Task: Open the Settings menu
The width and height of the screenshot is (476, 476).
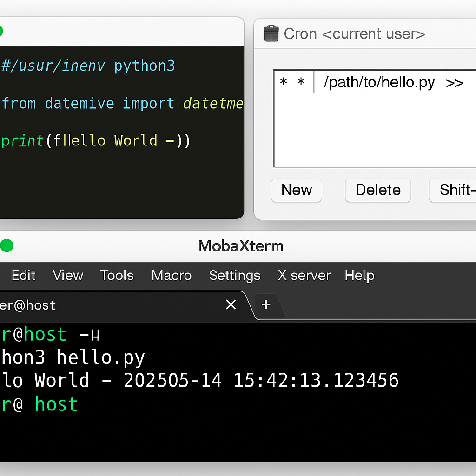Action: coord(235,275)
